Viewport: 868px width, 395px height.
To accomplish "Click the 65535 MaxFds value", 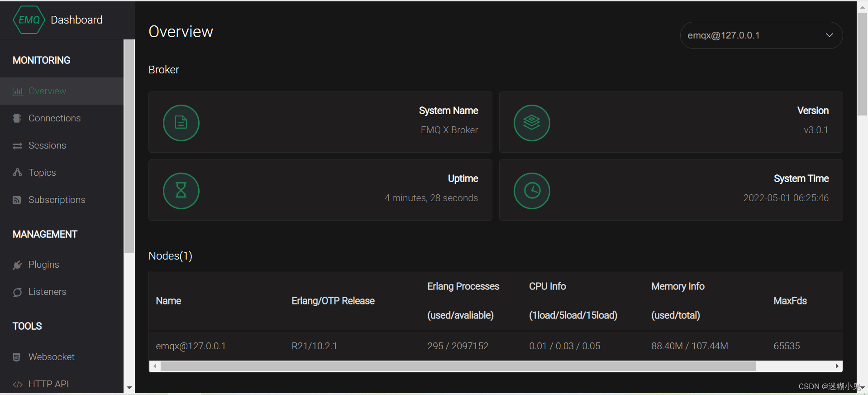I will pos(787,346).
